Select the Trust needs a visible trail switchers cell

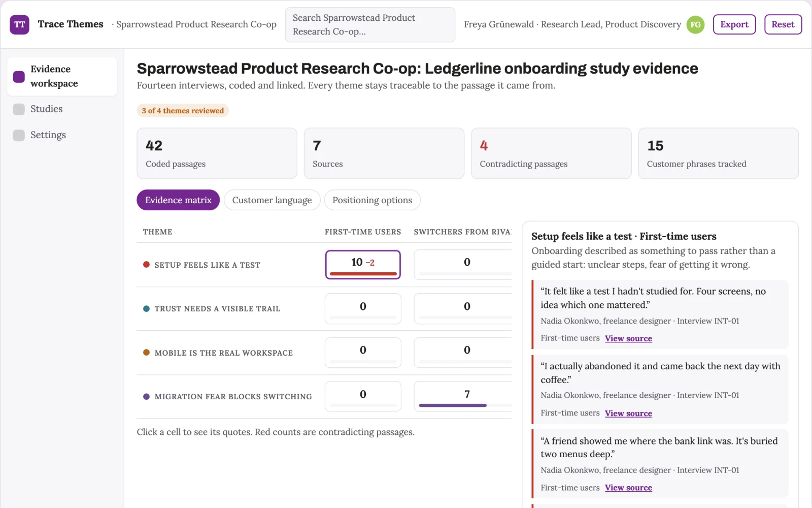point(463,308)
